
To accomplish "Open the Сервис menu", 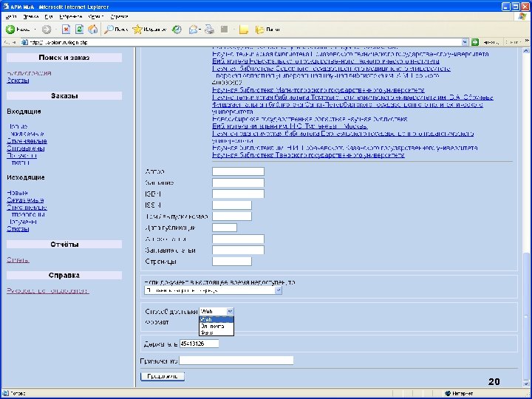I will 96,16.
